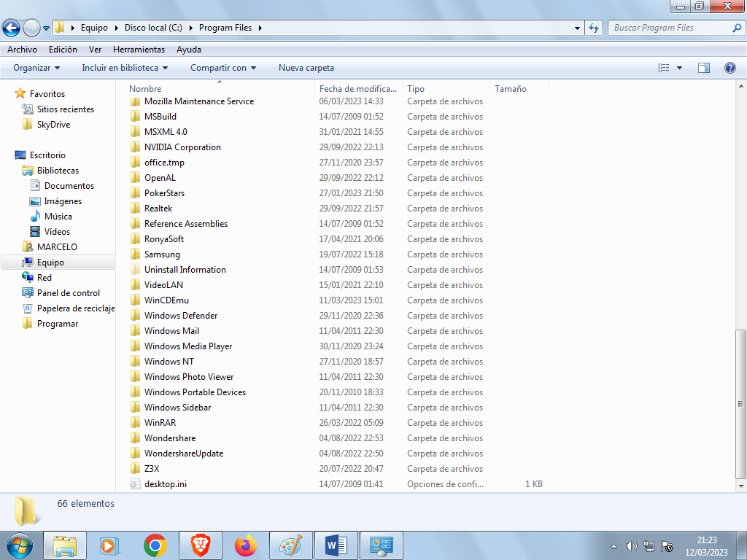Click the volume speaker tray icon
Image resolution: width=747 pixels, height=560 pixels.
click(x=631, y=546)
